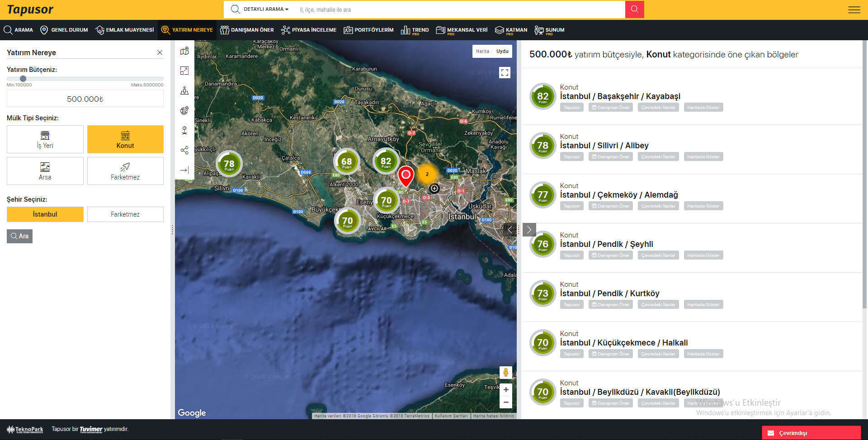Image resolution: width=868 pixels, height=440 pixels.
Task: Click the TeknoPark logo in footer
Action: coord(25,430)
